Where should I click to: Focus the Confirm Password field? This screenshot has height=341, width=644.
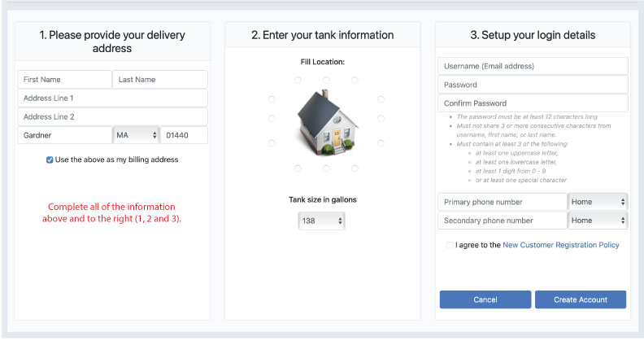click(533, 103)
